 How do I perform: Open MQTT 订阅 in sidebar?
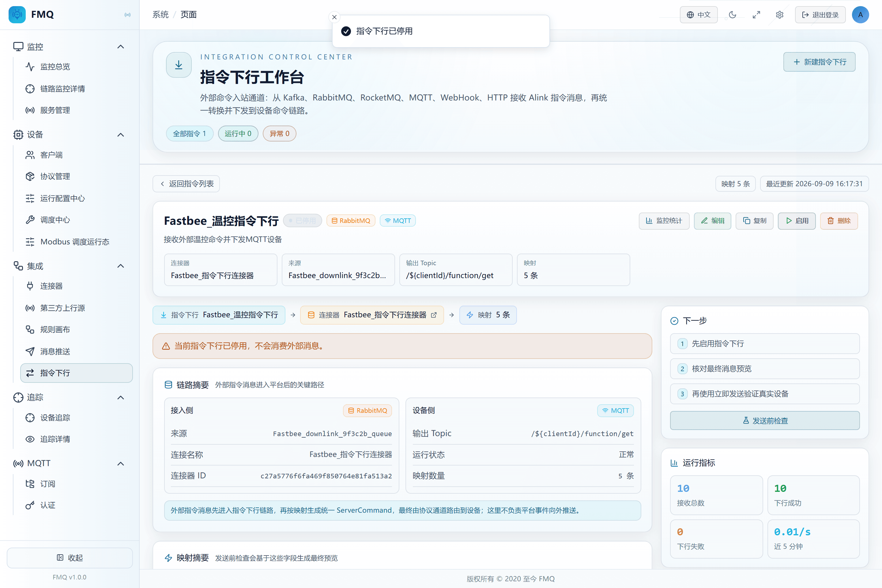click(x=77, y=484)
